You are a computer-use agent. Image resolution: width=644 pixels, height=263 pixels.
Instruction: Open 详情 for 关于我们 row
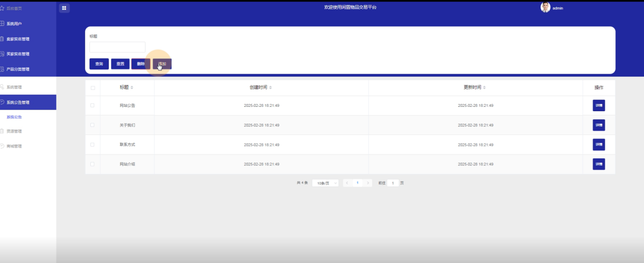tap(599, 125)
